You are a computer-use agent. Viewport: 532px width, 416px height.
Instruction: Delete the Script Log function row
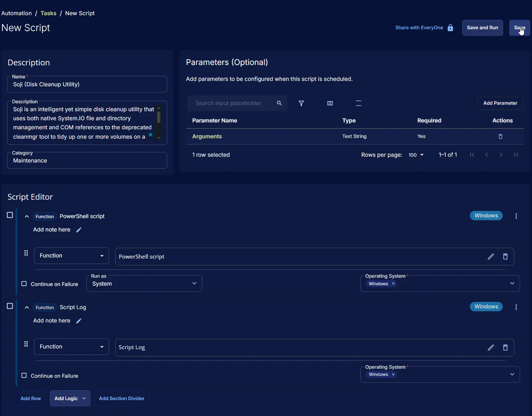[505, 347]
